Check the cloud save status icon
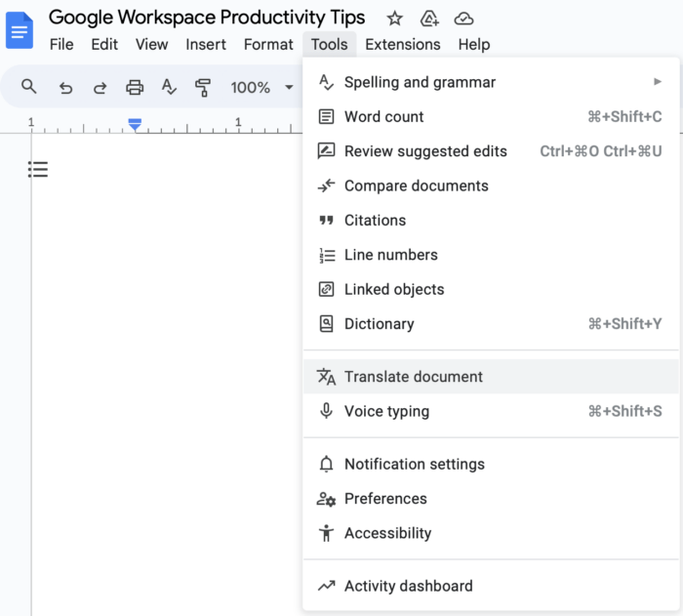 click(x=464, y=19)
